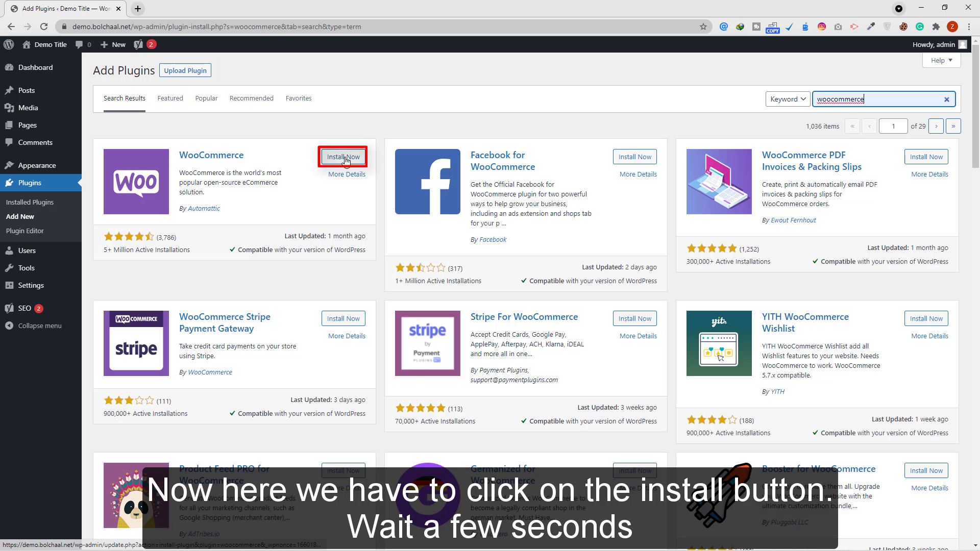Install the WooCommerce plugin
980x551 pixels.
(343, 157)
